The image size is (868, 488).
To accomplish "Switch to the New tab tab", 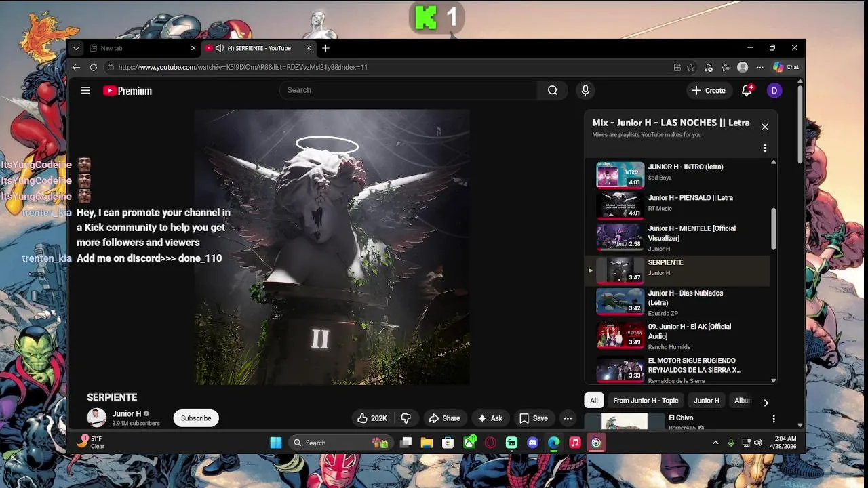I will coord(142,48).
